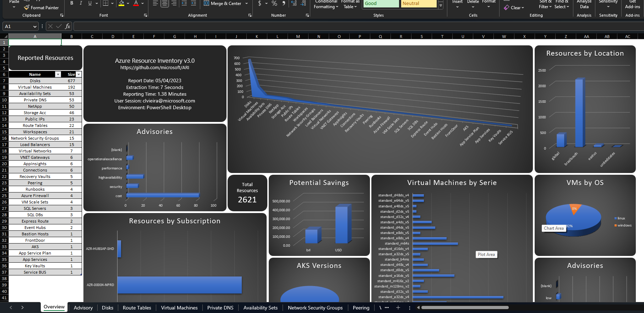Open Font Color dropdown arrow
644x313 pixels.
click(143, 3)
